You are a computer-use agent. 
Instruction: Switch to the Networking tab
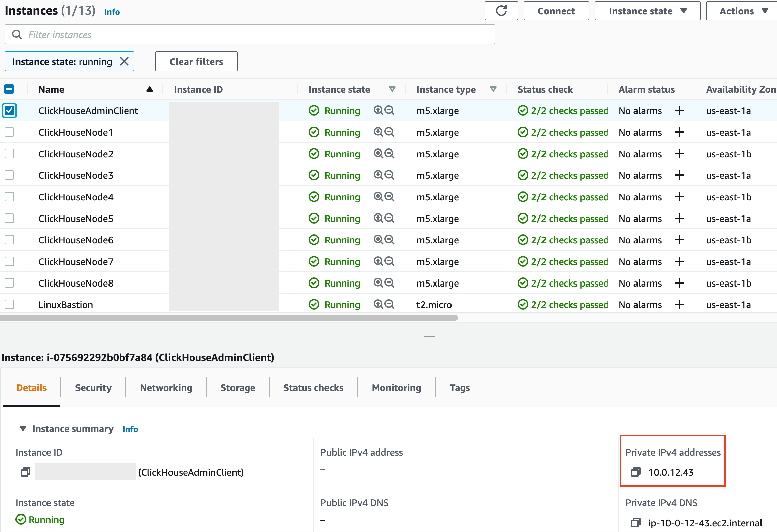(x=166, y=388)
